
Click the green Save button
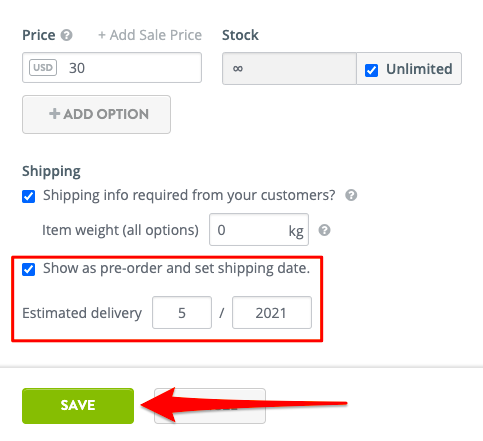click(x=78, y=406)
